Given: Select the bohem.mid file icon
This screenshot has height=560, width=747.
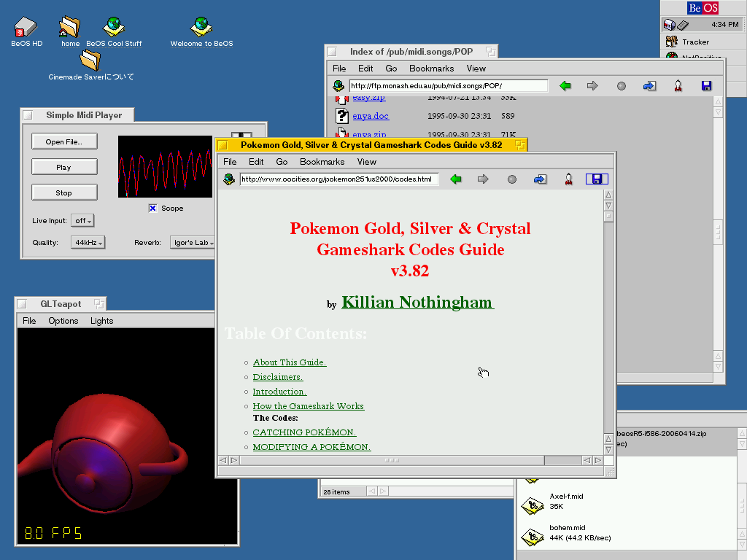Looking at the screenshot, I should point(533,537).
